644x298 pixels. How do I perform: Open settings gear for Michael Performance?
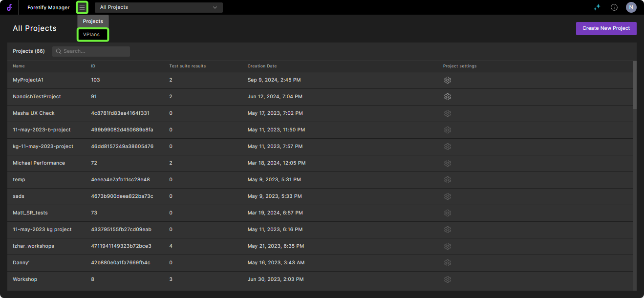(x=447, y=163)
